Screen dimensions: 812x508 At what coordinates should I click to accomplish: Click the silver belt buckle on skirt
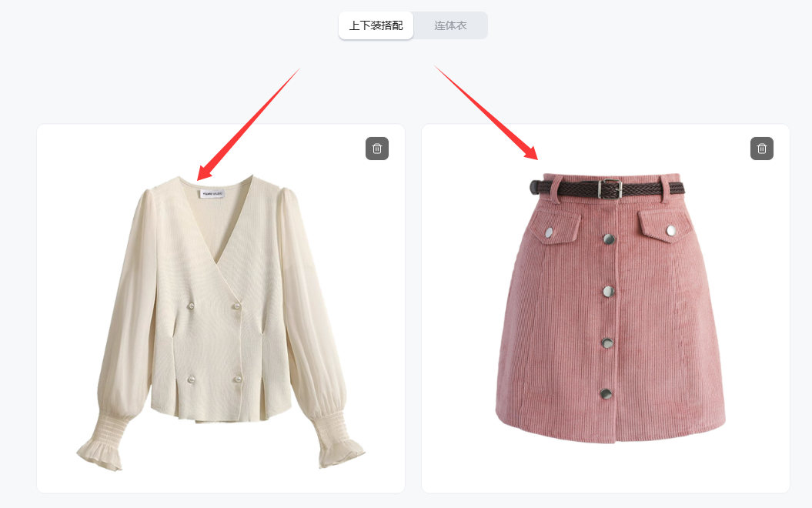pos(610,189)
